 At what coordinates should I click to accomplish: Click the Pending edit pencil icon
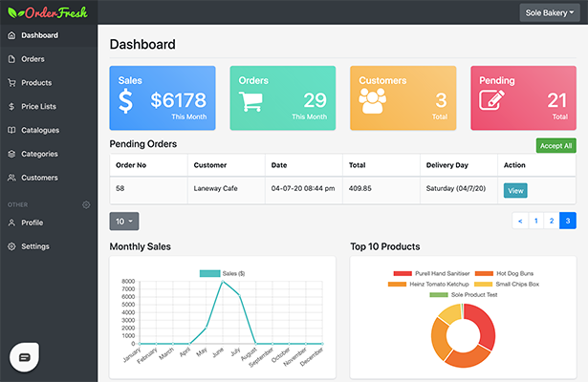(x=495, y=100)
